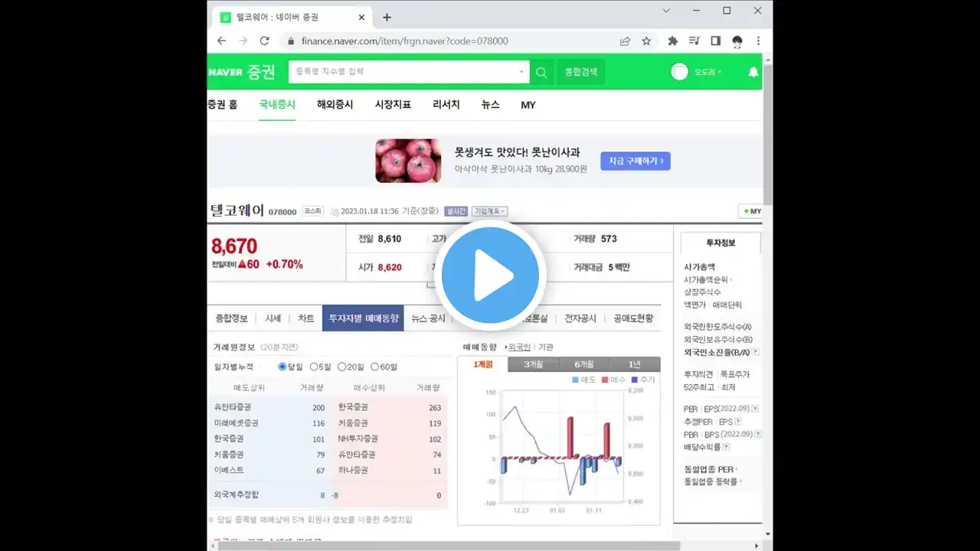The height and width of the screenshot is (551, 980).
Task: Click the green magnifier search icon
Action: tap(541, 72)
